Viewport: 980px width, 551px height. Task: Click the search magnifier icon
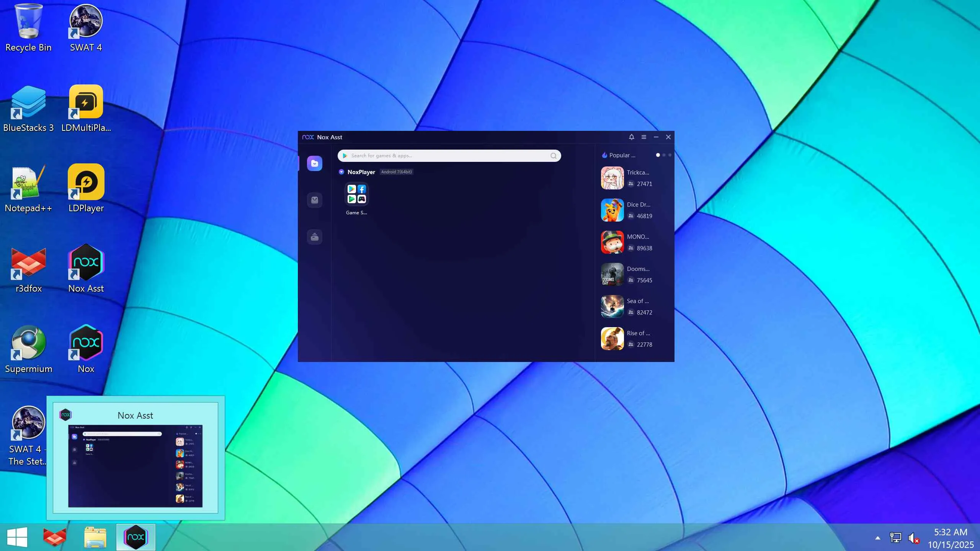pyautogui.click(x=553, y=156)
